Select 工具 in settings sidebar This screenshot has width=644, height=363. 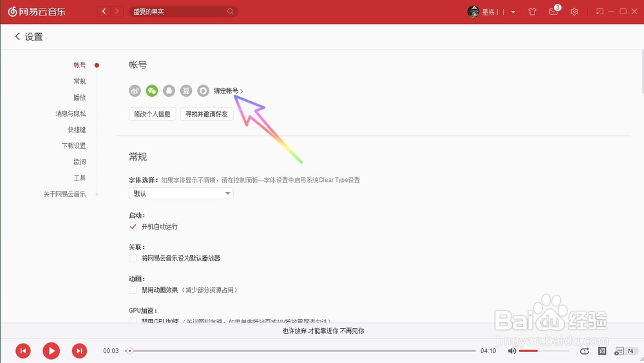click(x=80, y=178)
